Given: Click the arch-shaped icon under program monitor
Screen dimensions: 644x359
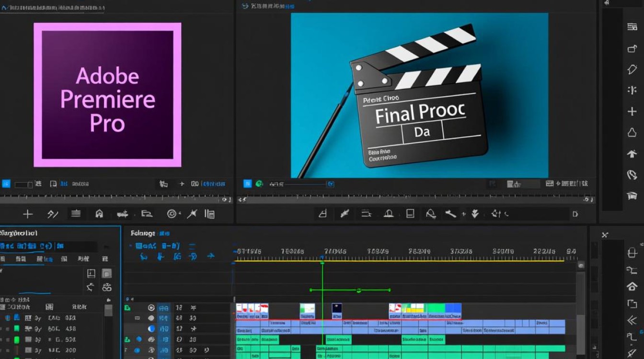Looking at the screenshot, I should 389,213.
